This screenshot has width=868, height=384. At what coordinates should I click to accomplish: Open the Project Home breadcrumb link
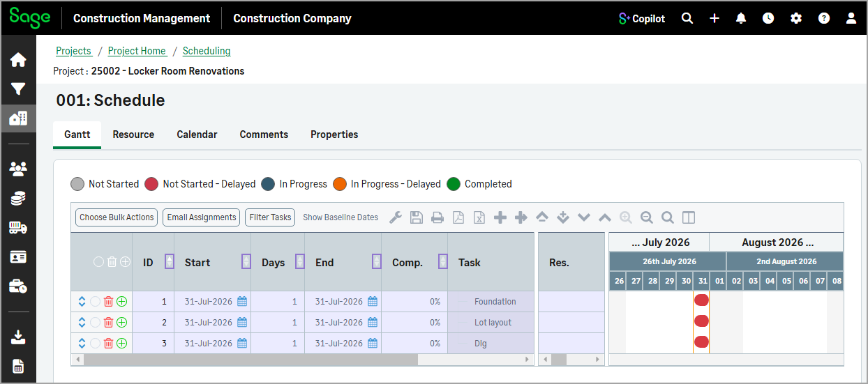[137, 51]
